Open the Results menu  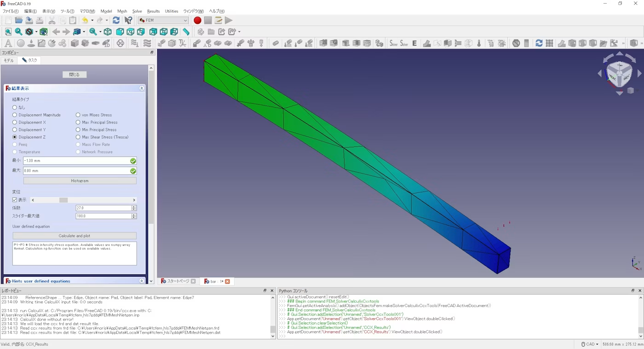(x=153, y=11)
